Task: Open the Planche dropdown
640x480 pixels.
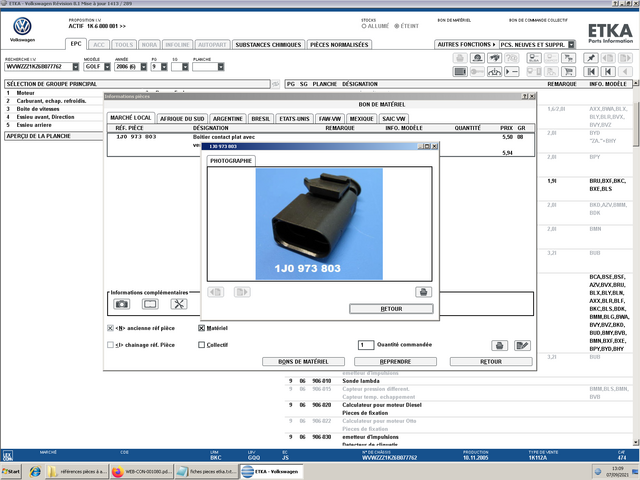Action: [221, 67]
